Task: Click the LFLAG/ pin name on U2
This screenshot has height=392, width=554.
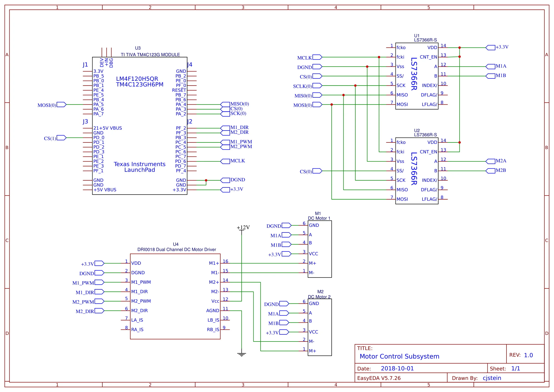Action: (430, 199)
